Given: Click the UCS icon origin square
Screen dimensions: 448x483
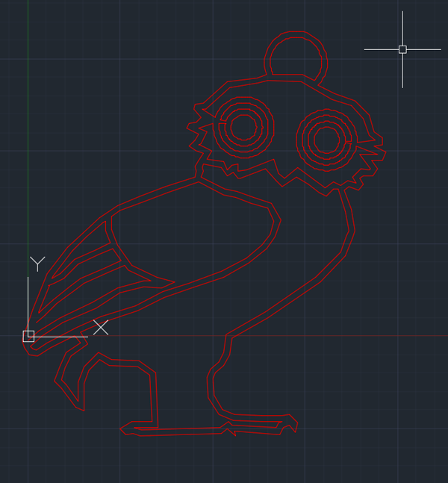Looking at the screenshot, I should coord(28,336).
